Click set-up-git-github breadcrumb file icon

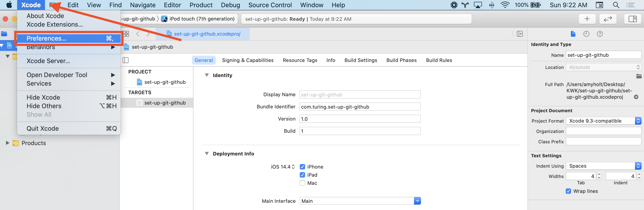[126, 47]
